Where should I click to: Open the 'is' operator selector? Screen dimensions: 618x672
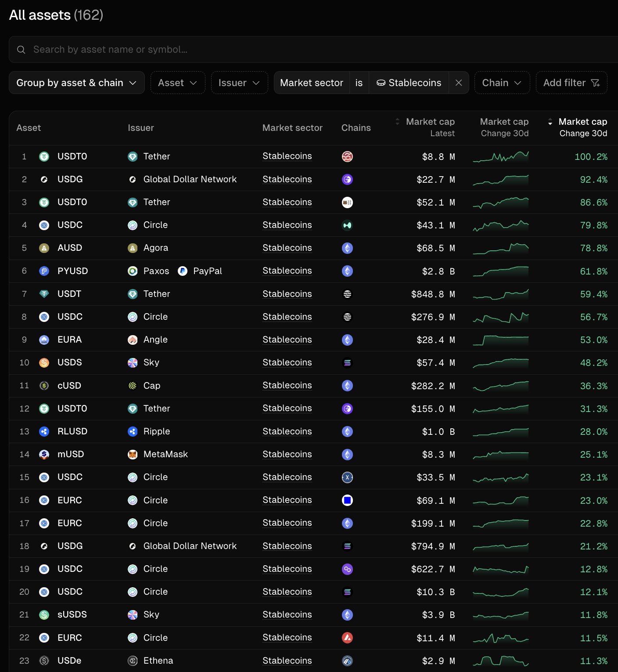click(x=359, y=83)
